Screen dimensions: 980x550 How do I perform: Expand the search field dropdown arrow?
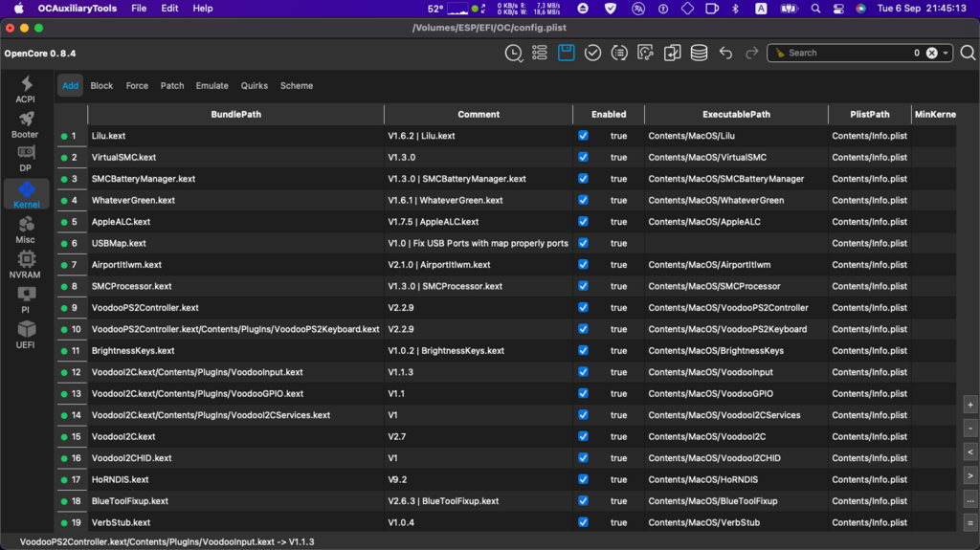coord(947,54)
